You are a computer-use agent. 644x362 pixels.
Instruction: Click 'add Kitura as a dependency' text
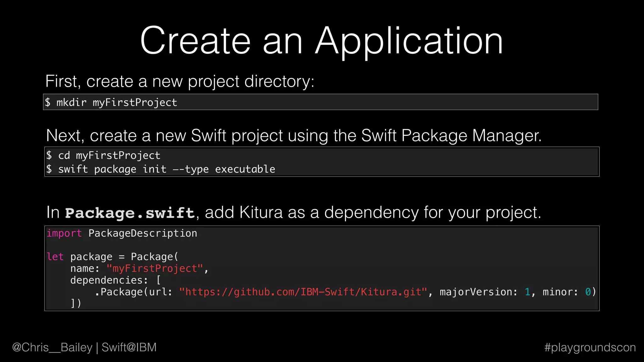pyautogui.click(x=312, y=212)
